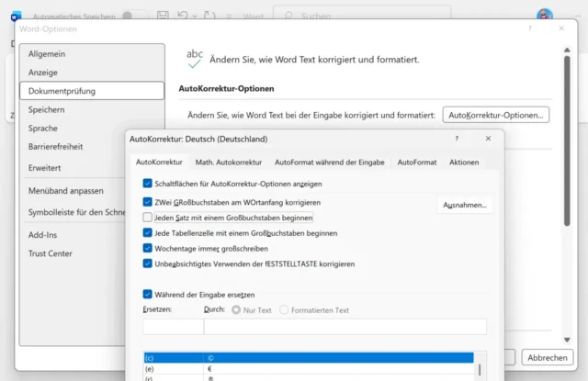The width and height of the screenshot is (588, 381).
Task: Click the help icon in Word-Optionen dialog
Action: coord(530,28)
